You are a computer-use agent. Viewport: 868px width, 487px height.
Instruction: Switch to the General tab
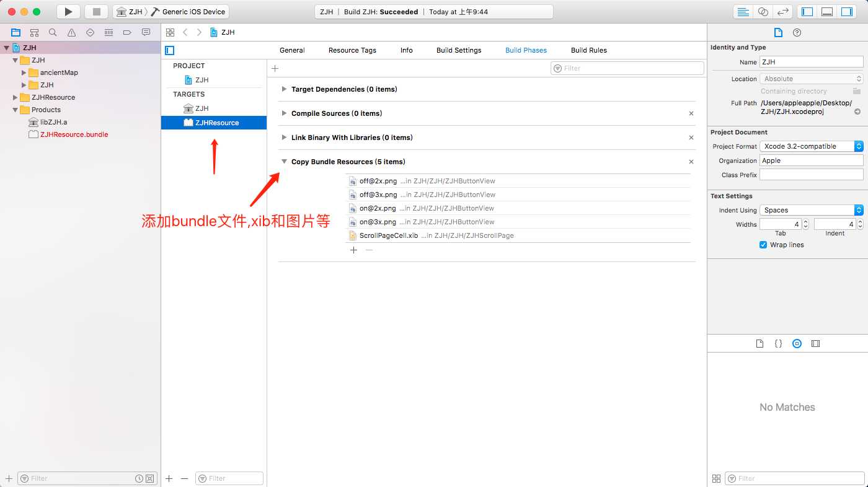(x=292, y=50)
